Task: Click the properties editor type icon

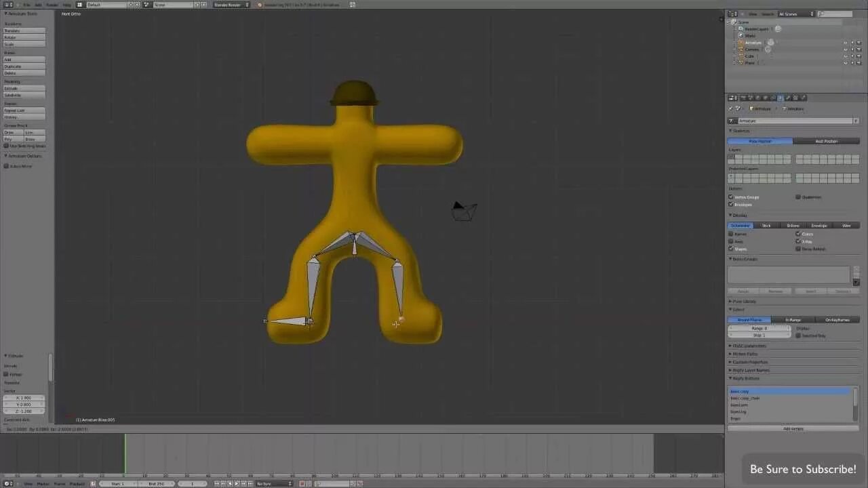Action: click(x=732, y=98)
